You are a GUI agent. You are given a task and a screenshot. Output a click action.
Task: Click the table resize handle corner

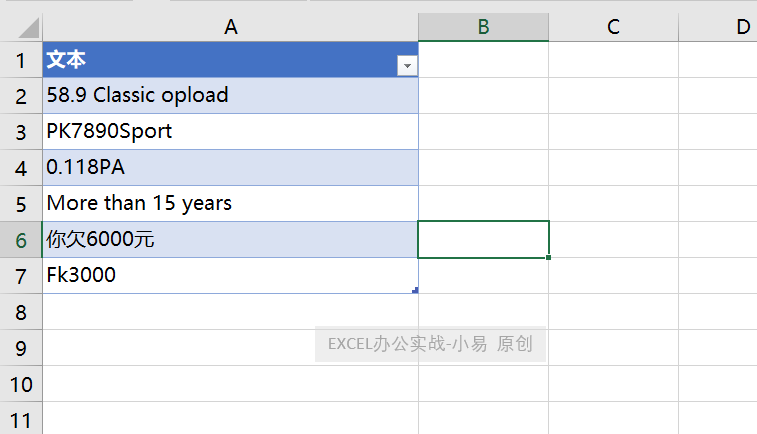(415, 290)
